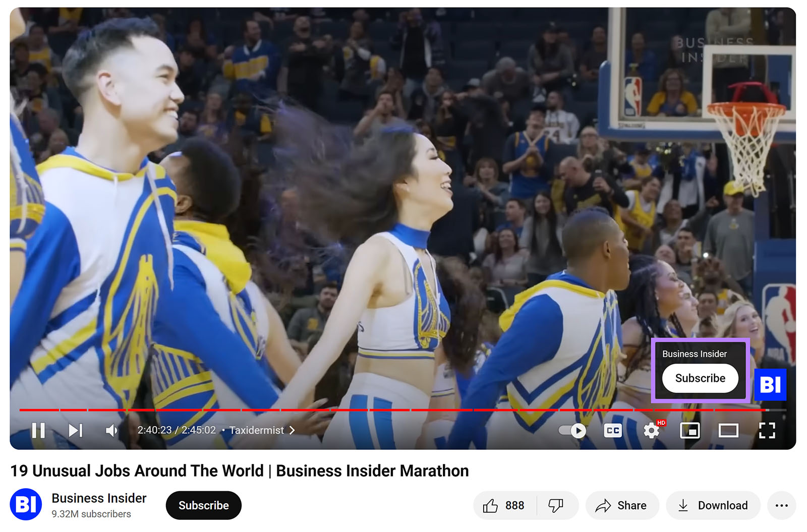Viewport: 807px width, 532px height.
Task: Expand the Taxidermist chapter list
Action: [292, 430]
